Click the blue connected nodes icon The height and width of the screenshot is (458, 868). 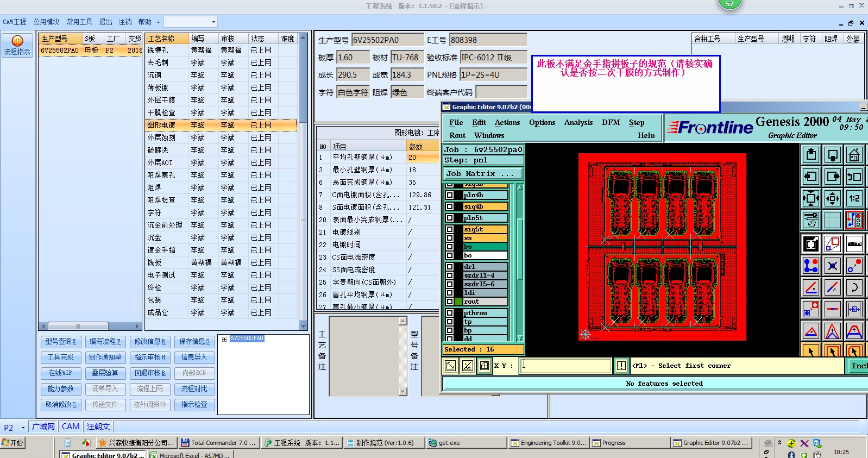[x=811, y=266]
